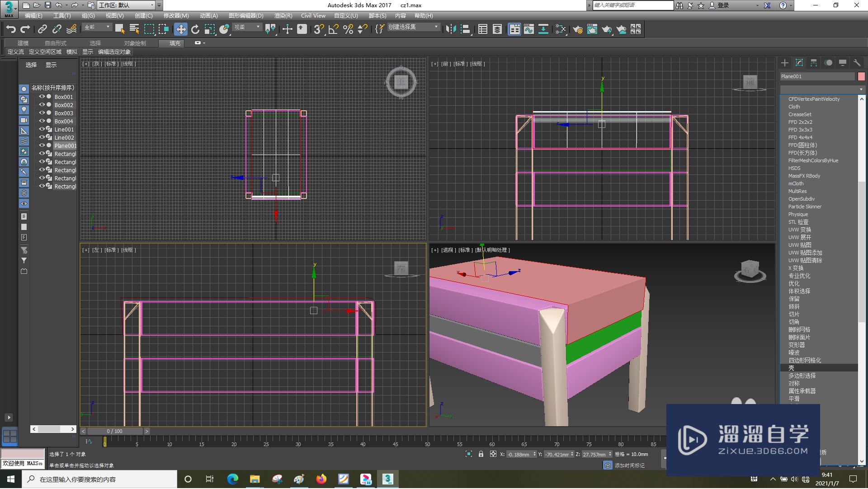The image size is (868, 489).
Task: Click the Scene Explorer horizontal scrollbar
Action: coord(53,429)
